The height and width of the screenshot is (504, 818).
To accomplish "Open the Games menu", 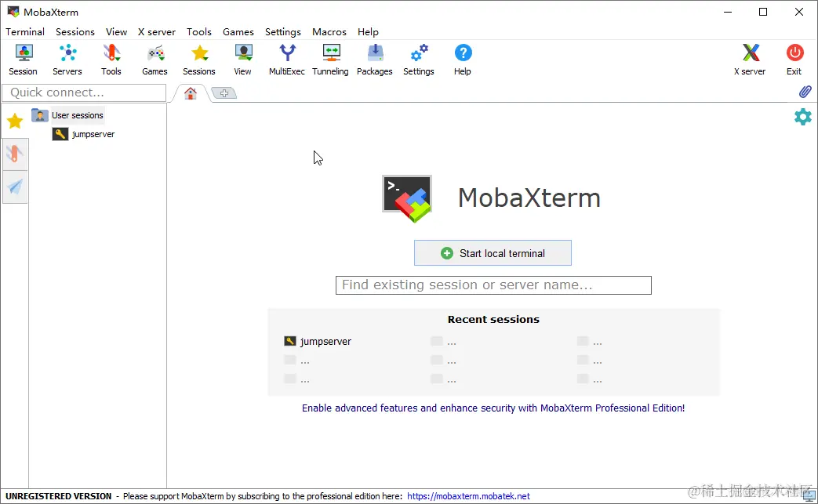I will [x=238, y=32].
